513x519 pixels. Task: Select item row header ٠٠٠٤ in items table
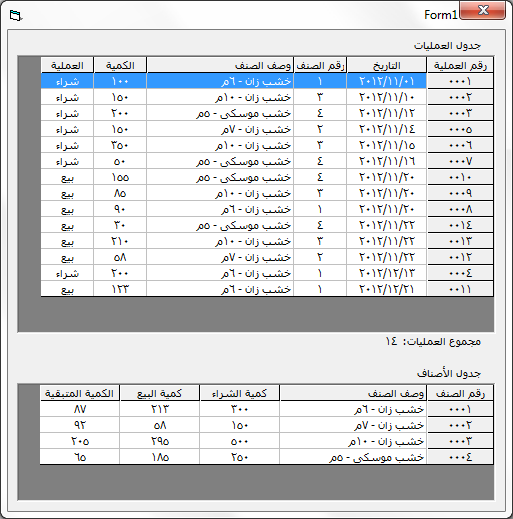tap(460, 457)
